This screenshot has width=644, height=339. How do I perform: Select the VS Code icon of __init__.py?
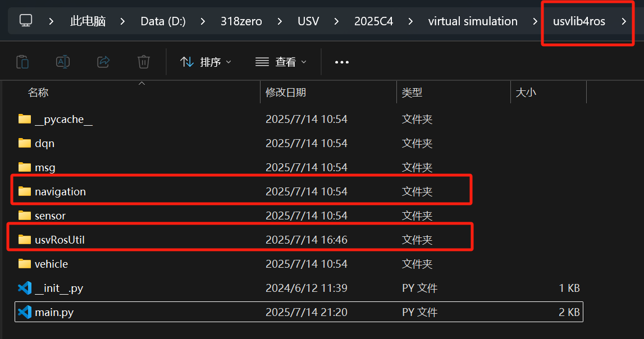pyautogui.click(x=25, y=288)
